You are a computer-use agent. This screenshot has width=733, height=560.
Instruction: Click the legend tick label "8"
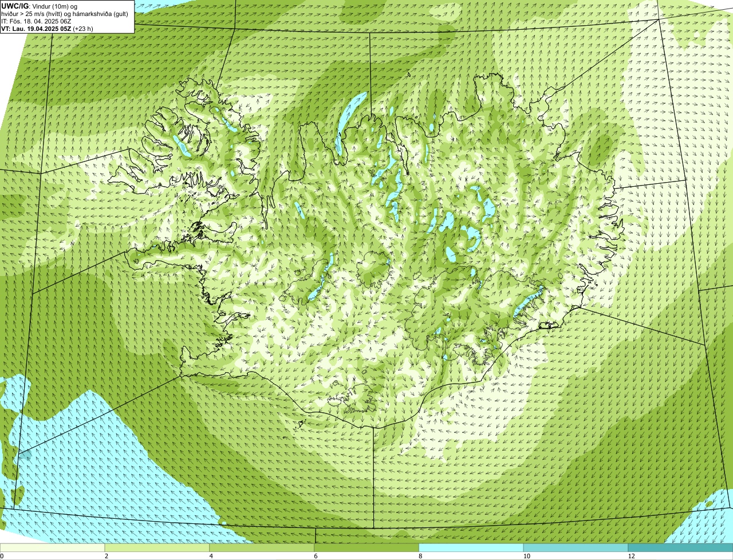420,556
